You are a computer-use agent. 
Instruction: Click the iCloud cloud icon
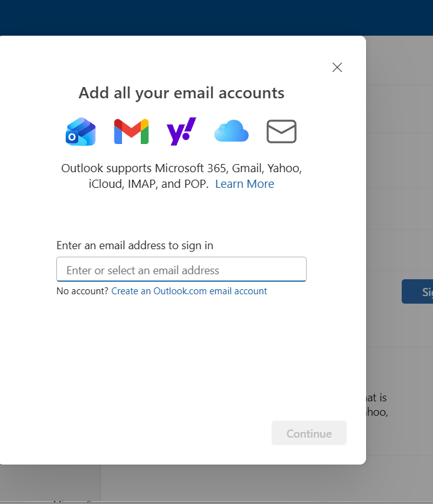pyautogui.click(x=232, y=131)
